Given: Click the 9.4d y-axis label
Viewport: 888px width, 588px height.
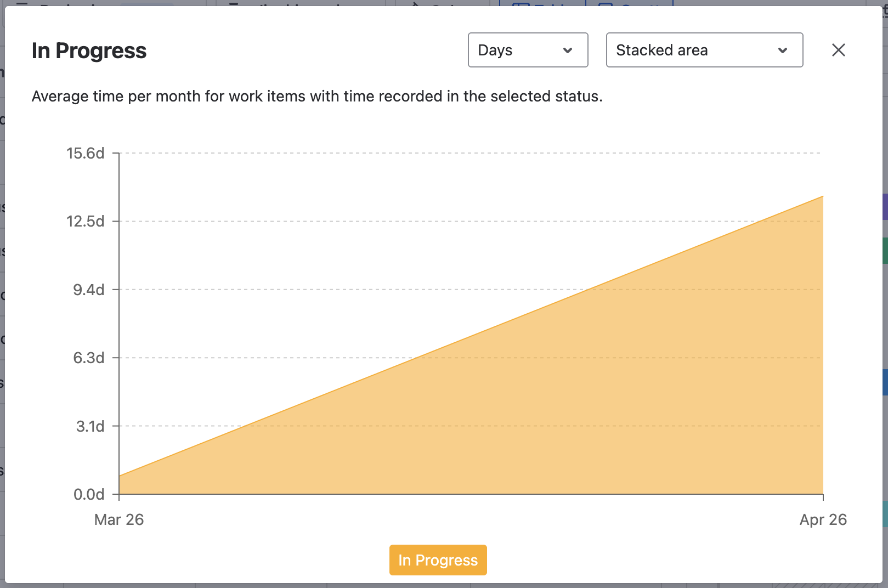Looking at the screenshot, I should 89,290.
